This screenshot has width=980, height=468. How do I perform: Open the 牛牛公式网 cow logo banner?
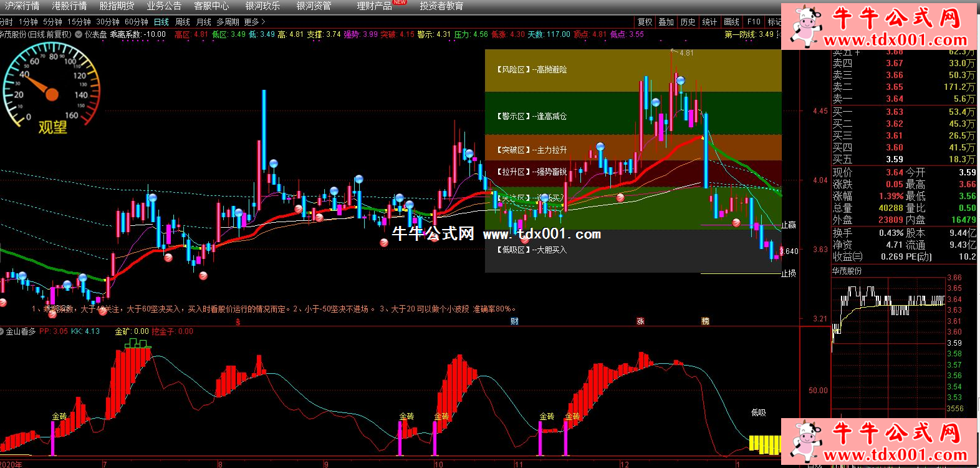(x=879, y=26)
